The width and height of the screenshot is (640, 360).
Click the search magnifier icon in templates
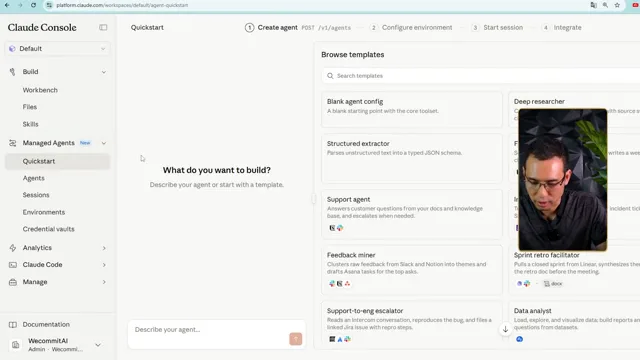tap(330, 76)
